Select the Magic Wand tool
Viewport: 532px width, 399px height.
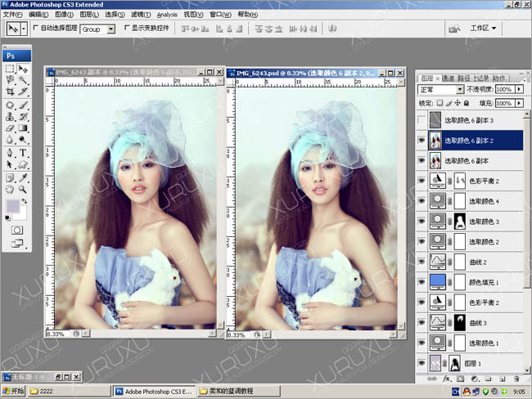tap(24, 81)
